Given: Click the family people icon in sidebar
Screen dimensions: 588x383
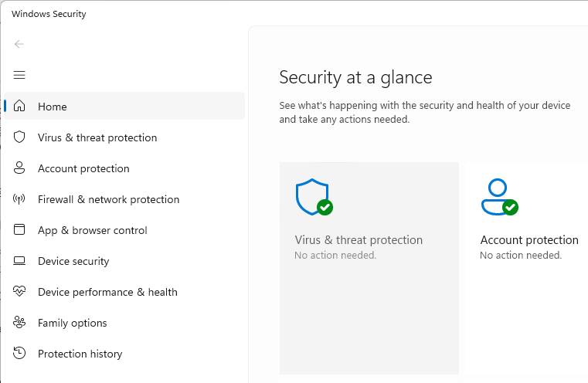Looking at the screenshot, I should click(19, 322).
